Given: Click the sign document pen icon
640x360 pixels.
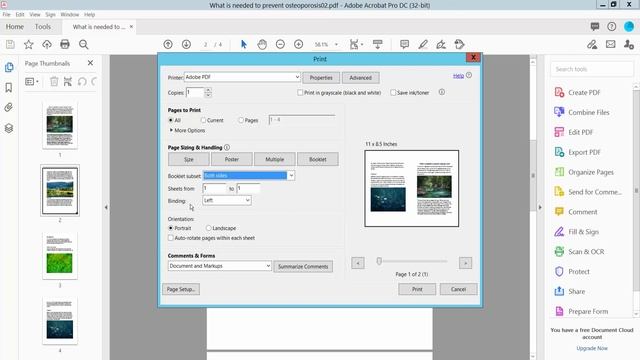Looking at the screenshot, I should (441, 44).
